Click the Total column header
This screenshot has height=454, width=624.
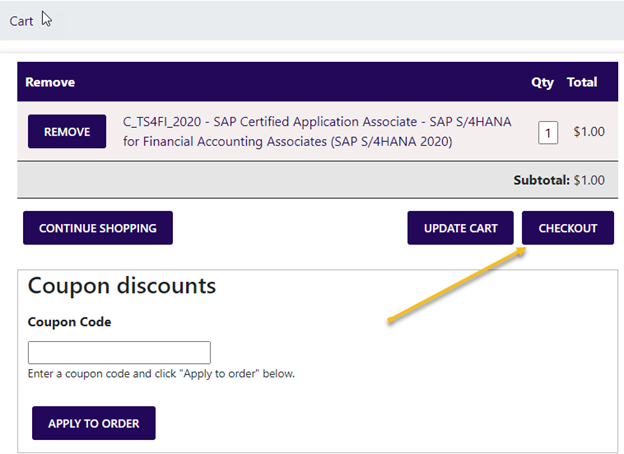pos(582,82)
